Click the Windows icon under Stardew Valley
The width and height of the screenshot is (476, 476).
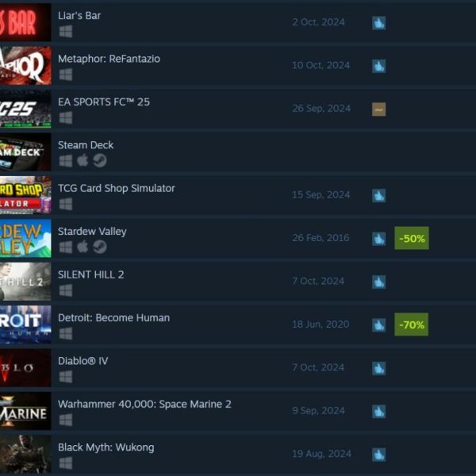click(66, 247)
